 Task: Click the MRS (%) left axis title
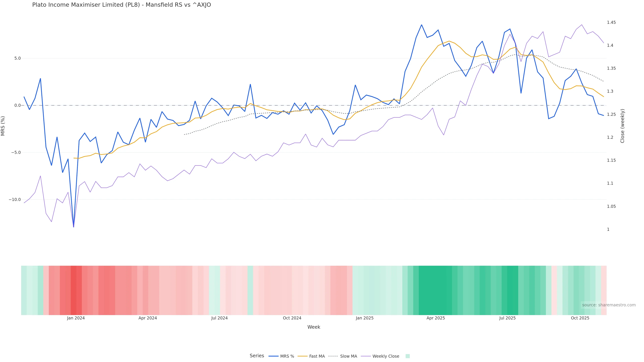[x=3, y=126]
